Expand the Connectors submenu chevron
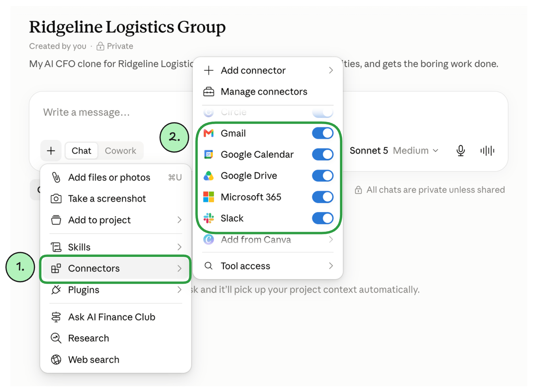The width and height of the screenshot is (533, 392). tap(179, 269)
